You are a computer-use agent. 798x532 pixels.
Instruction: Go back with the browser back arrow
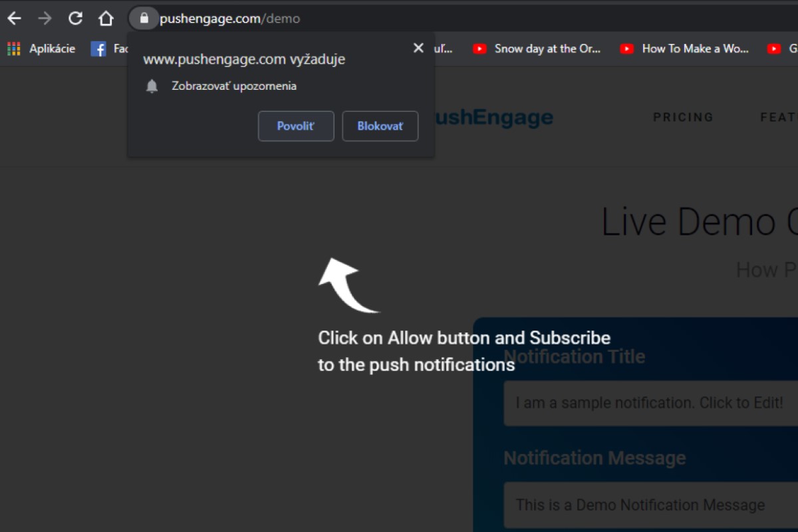point(14,19)
